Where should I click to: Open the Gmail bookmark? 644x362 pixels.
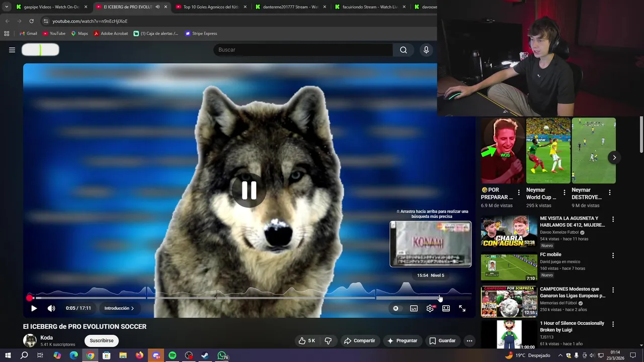click(x=28, y=34)
